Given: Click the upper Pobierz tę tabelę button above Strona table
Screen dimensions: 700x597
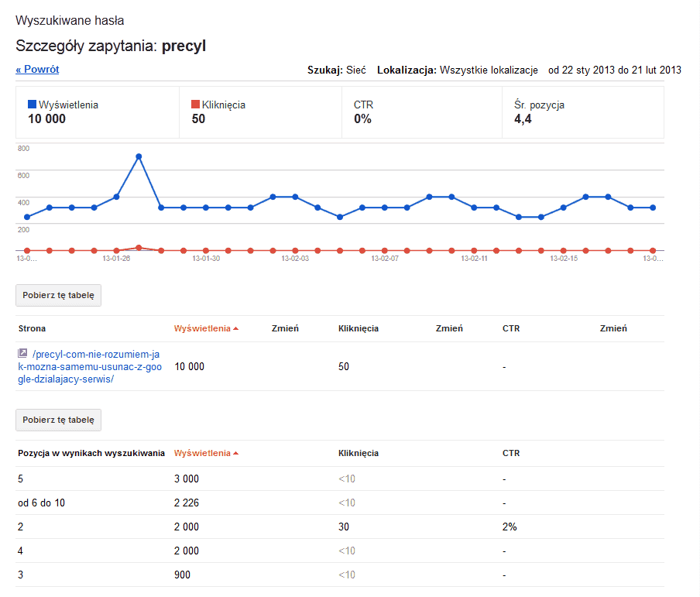Looking at the screenshot, I should coord(59,295).
